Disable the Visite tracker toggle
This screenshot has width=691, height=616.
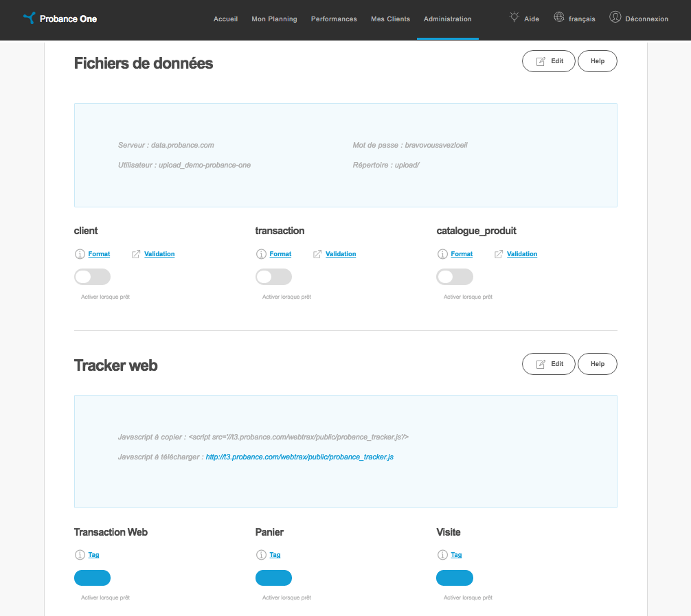point(454,578)
